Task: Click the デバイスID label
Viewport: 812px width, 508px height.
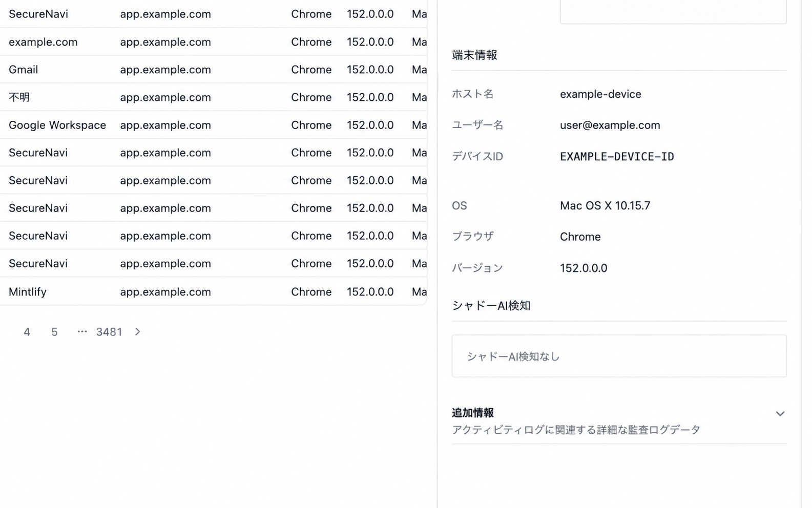Action: pos(477,156)
